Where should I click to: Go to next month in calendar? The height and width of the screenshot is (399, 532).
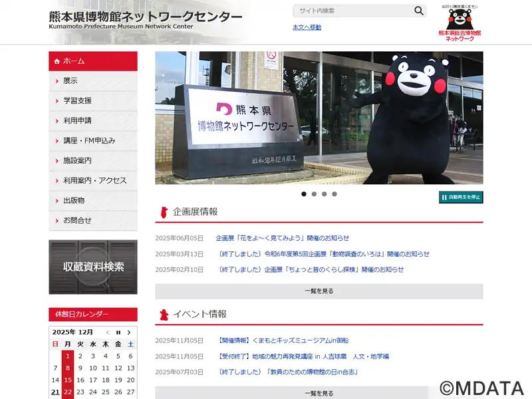(x=129, y=332)
